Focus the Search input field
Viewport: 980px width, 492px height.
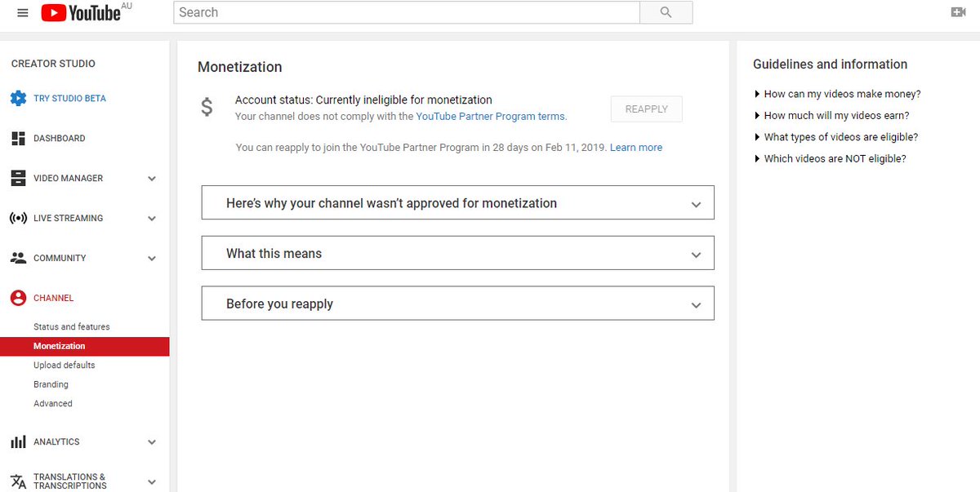click(407, 12)
